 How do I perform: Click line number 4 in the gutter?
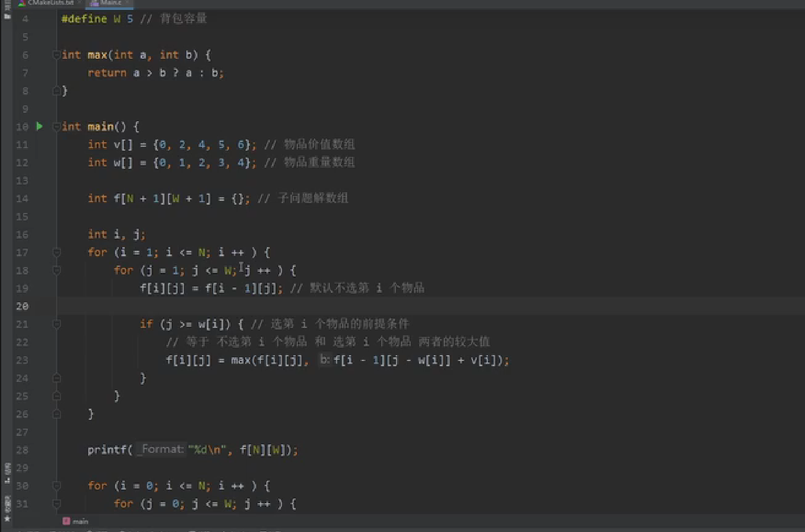coord(25,19)
